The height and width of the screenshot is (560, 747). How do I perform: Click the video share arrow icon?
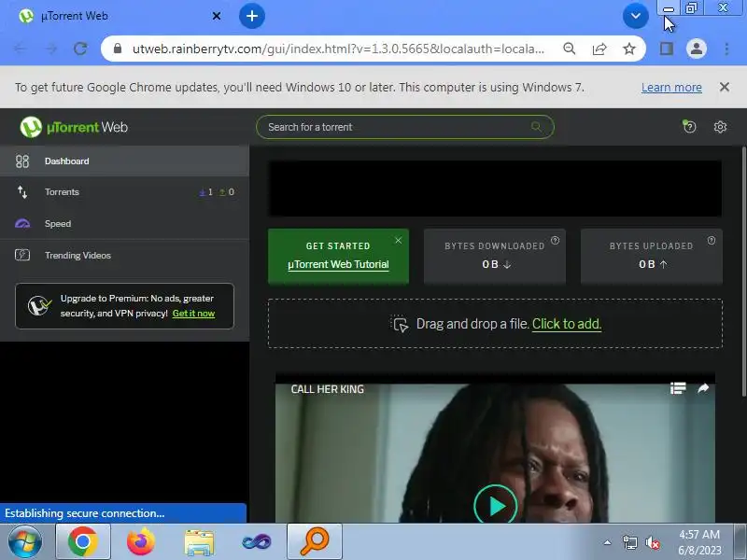click(703, 388)
